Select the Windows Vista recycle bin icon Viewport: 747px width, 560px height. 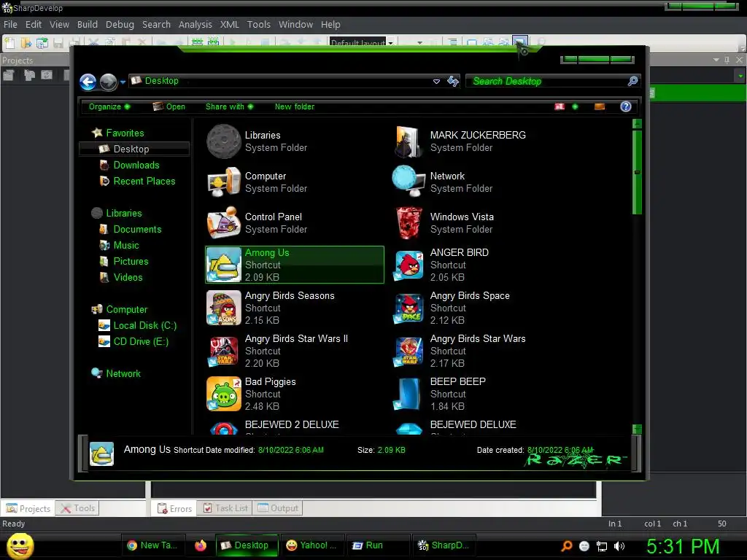pyautogui.click(x=409, y=223)
